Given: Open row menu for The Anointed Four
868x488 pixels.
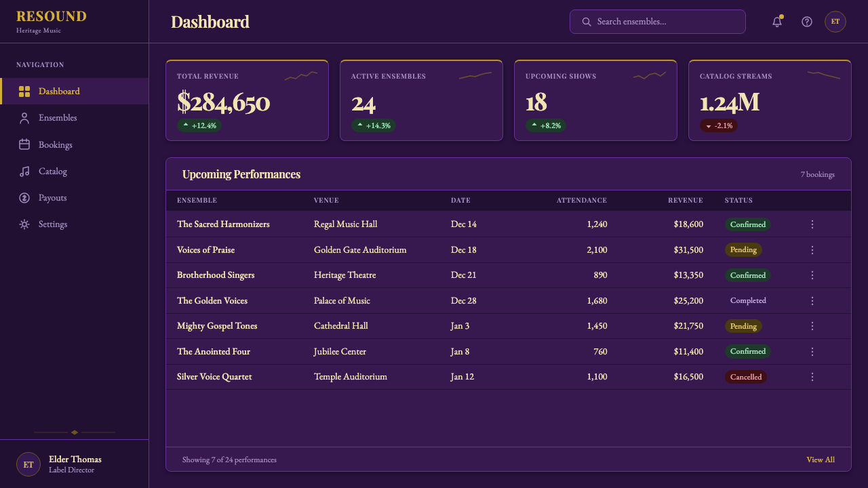Looking at the screenshot, I should click(812, 352).
